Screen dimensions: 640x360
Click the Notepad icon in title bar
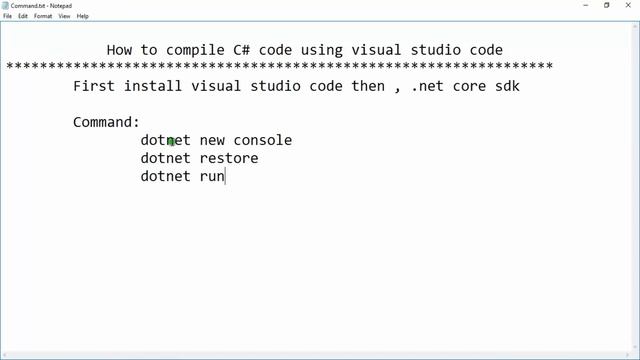(x=5, y=6)
